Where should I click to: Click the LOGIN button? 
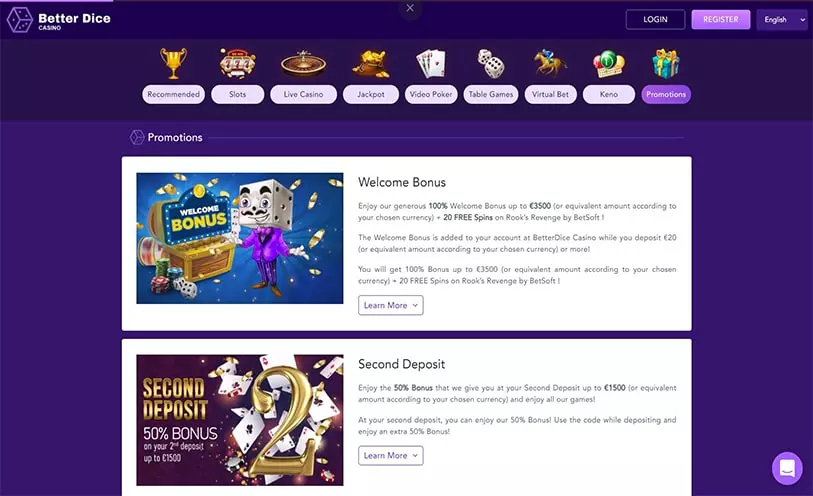[655, 20]
